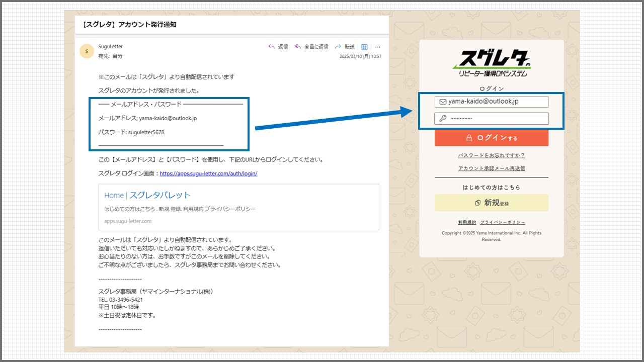Screen dimensions: 644x362
Task: Open the プライバシーポリシー link on login panel
Action: click(x=503, y=222)
